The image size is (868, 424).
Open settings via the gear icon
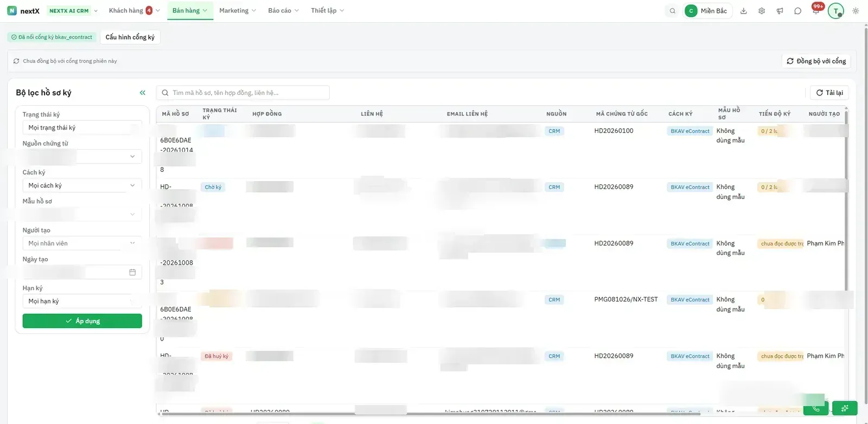762,11
